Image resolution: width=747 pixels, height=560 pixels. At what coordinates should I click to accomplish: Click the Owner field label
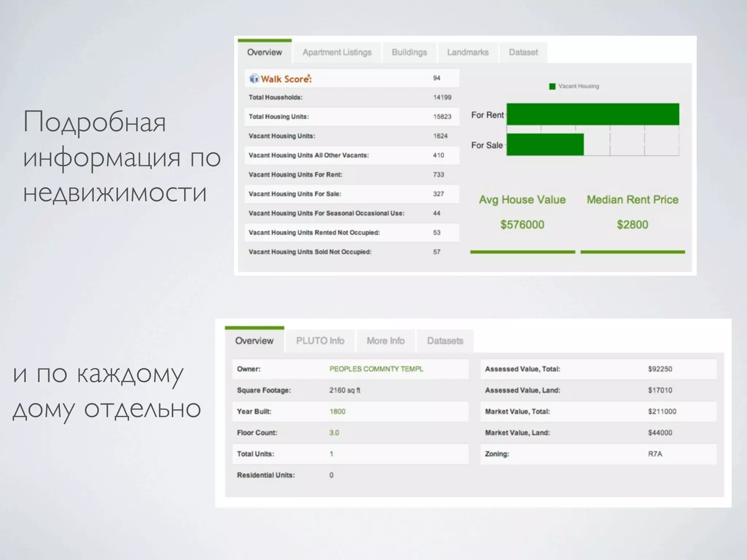[249, 369]
